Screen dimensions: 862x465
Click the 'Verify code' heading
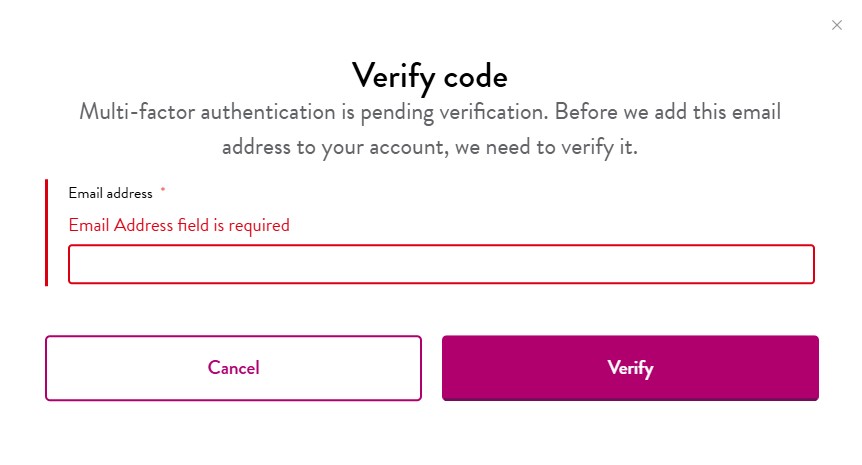(429, 75)
